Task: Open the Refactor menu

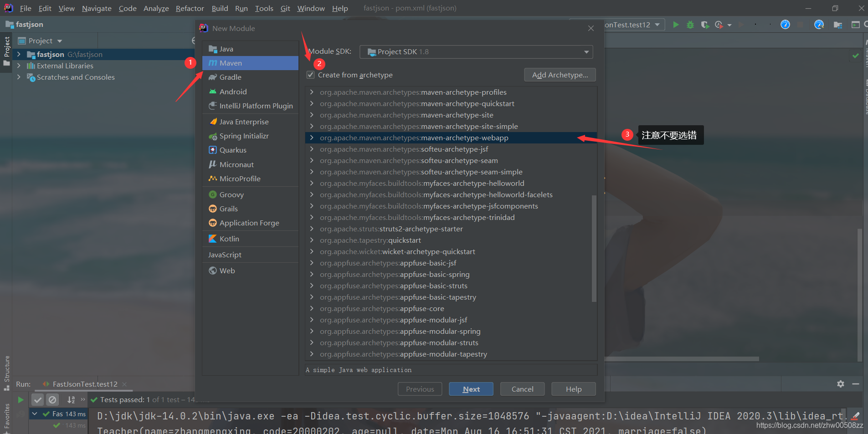Action: [x=190, y=8]
